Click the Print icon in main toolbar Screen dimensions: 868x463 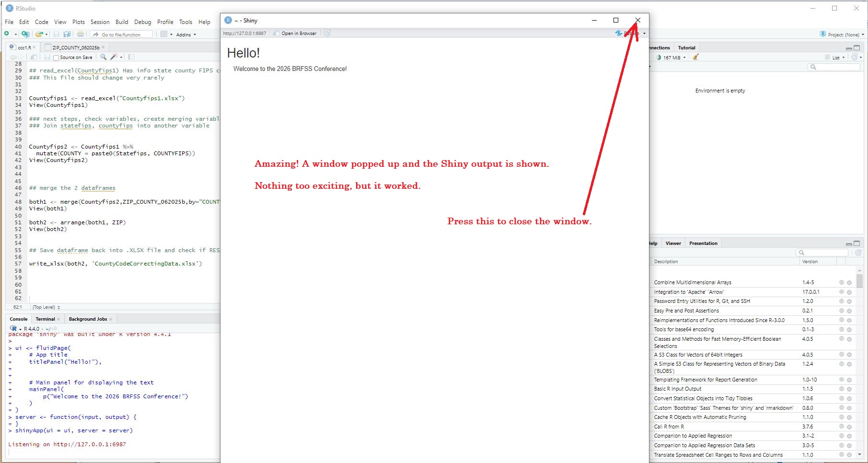pos(81,34)
